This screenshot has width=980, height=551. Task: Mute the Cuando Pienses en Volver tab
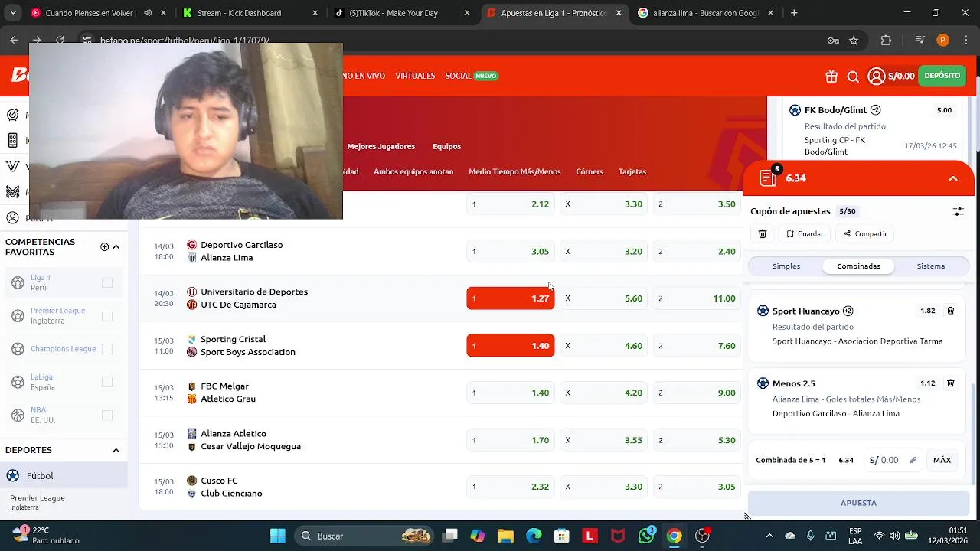pyautogui.click(x=148, y=13)
